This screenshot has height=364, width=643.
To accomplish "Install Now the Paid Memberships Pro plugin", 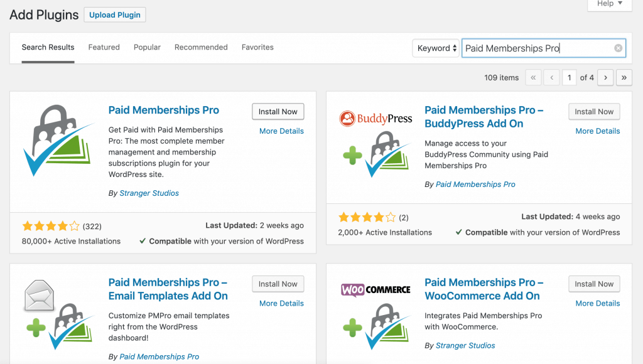I will tap(278, 112).
